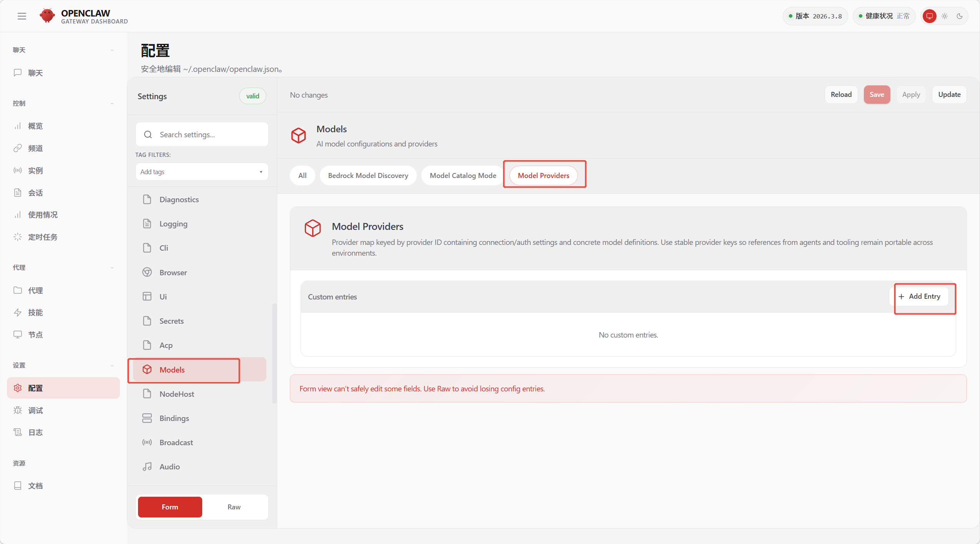Switch to Raw view mode
980x544 pixels.
click(x=234, y=507)
